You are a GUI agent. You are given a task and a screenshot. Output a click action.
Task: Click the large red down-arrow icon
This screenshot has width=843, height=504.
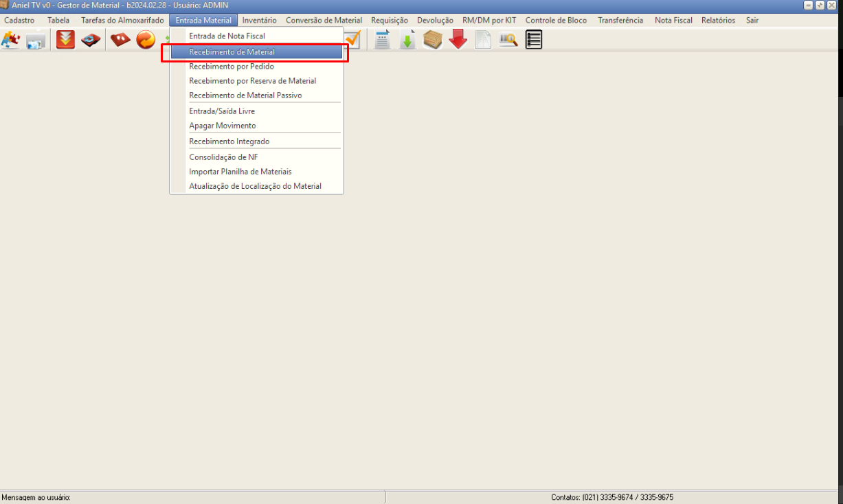click(x=458, y=41)
